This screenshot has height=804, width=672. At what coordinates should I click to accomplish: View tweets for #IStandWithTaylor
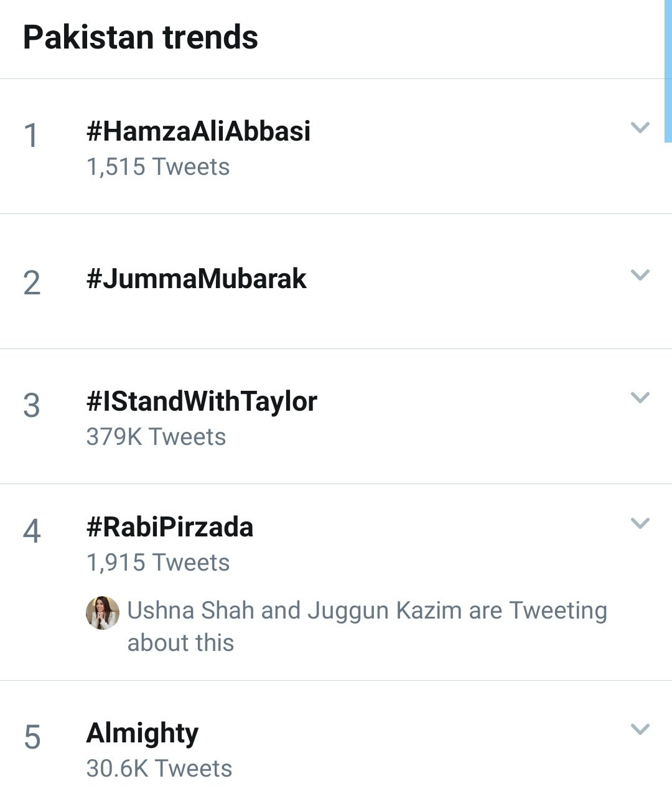pyautogui.click(x=202, y=401)
